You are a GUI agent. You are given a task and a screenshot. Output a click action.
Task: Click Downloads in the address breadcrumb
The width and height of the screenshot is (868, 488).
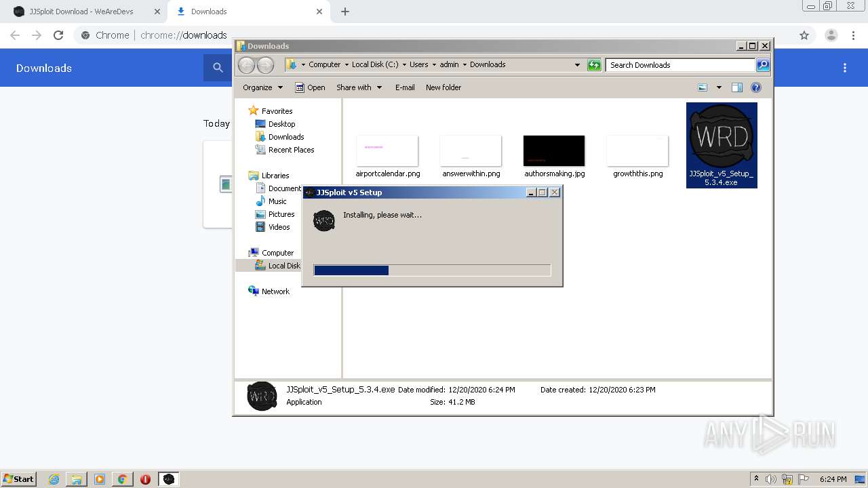click(x=488, y=64)
